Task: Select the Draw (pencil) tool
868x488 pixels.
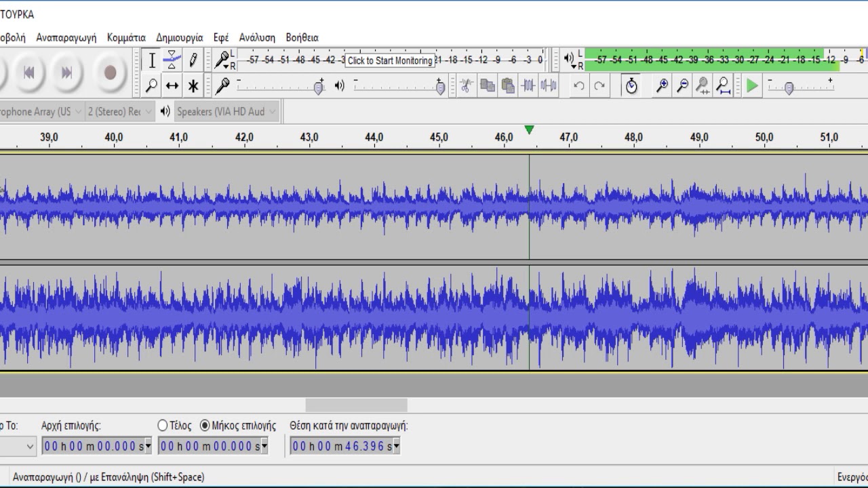Action: pos(193,60)
